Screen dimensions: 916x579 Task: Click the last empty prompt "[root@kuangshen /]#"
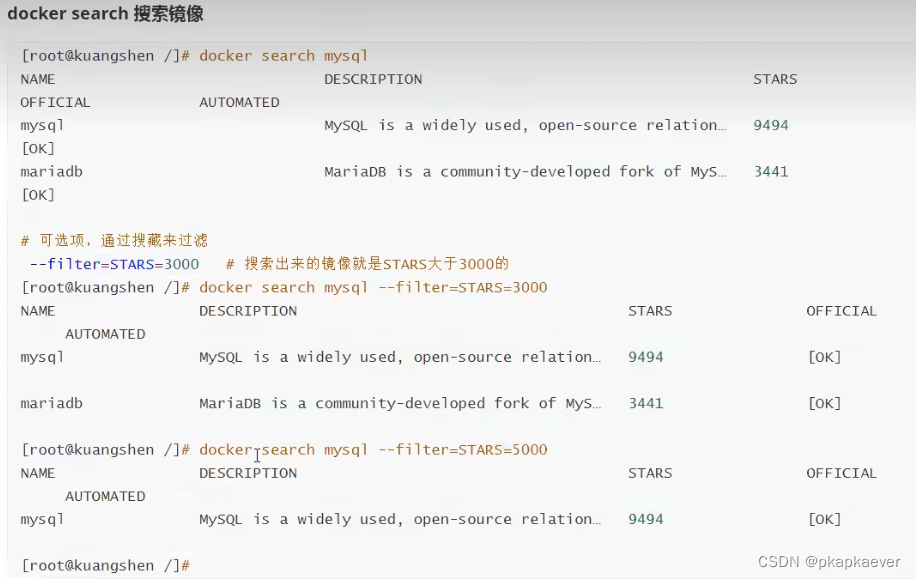click(106, 566)
